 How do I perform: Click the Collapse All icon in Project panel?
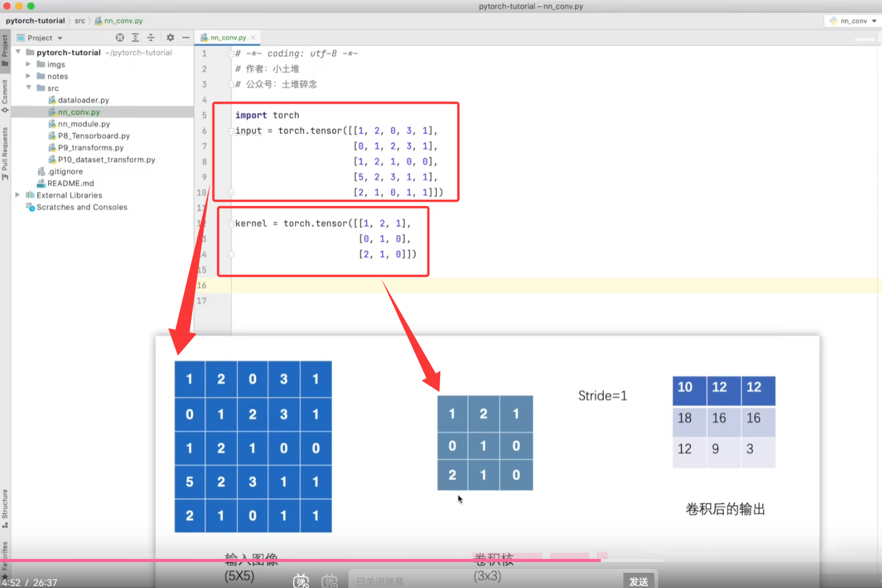(x=150, y=38)
